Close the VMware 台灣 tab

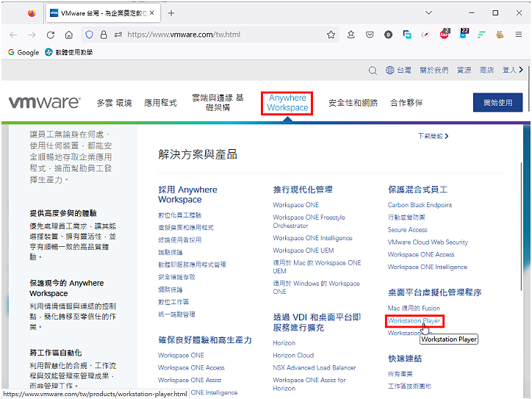(152, 13)
